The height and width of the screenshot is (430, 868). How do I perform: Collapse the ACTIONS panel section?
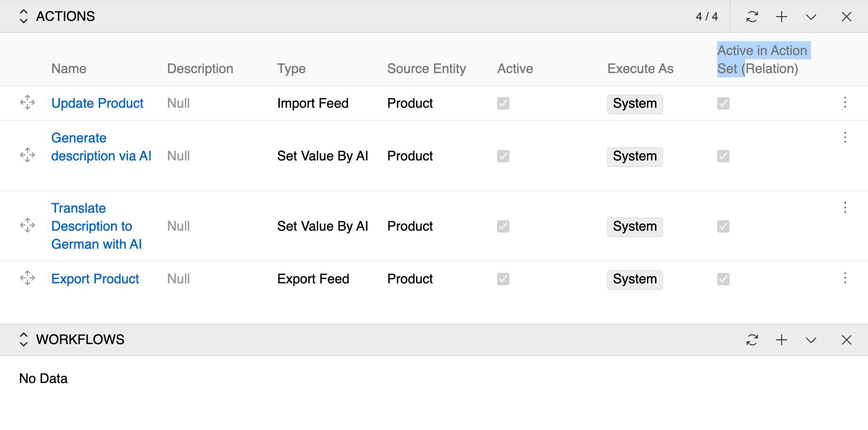(24, 17)
